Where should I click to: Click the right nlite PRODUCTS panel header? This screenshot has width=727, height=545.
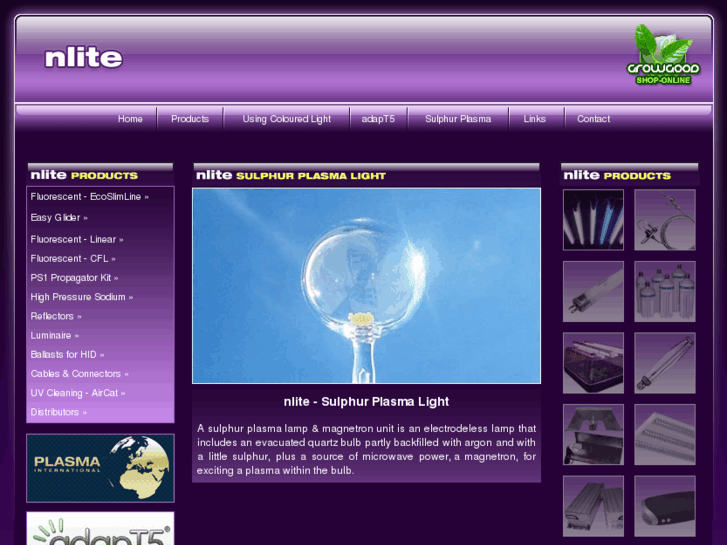click(630, 175)
